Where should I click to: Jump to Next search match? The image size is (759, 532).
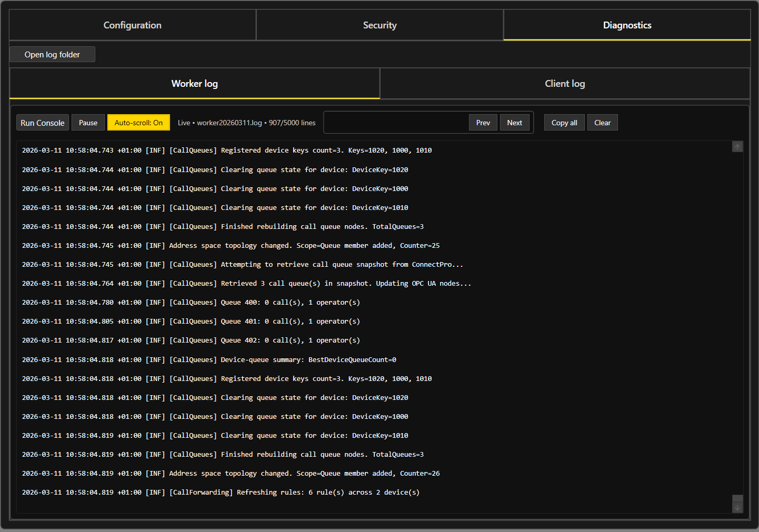click(x=514, y=123)
